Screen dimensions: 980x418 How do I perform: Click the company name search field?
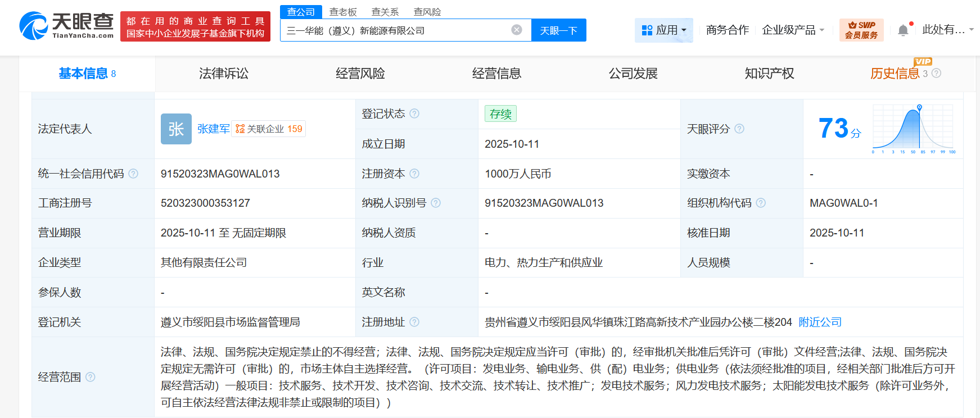(394, 30)
